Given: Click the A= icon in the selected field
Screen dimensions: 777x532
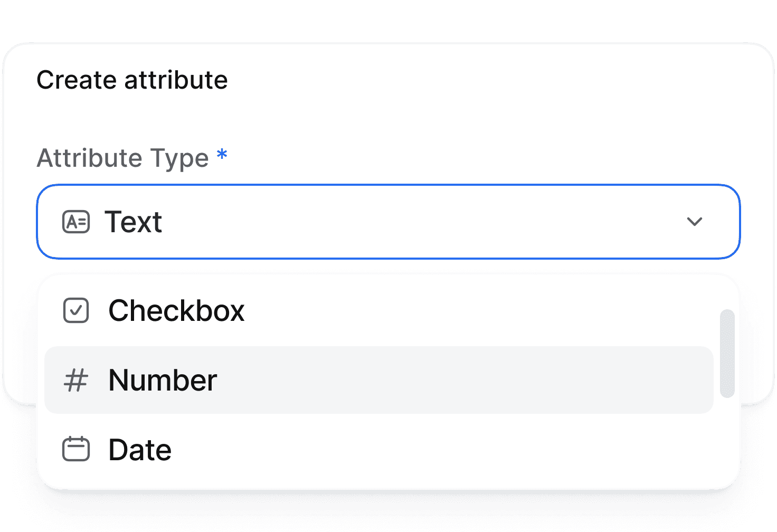Looking at the screenshot, I should tap(76, 222).
